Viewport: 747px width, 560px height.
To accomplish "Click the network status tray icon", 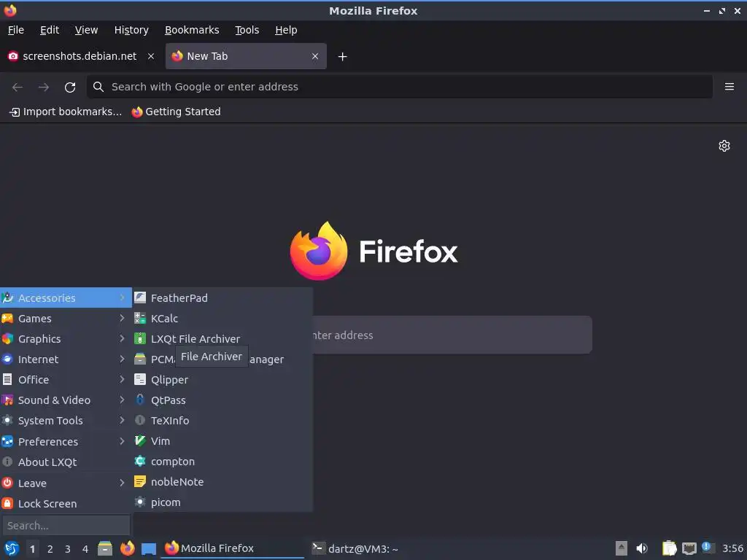I will (x=689, y=548).
